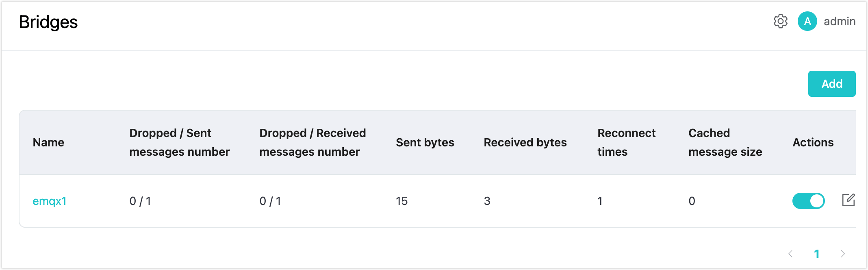
Task: Click the Sent bytes column header
Action: tap(425, 142)
